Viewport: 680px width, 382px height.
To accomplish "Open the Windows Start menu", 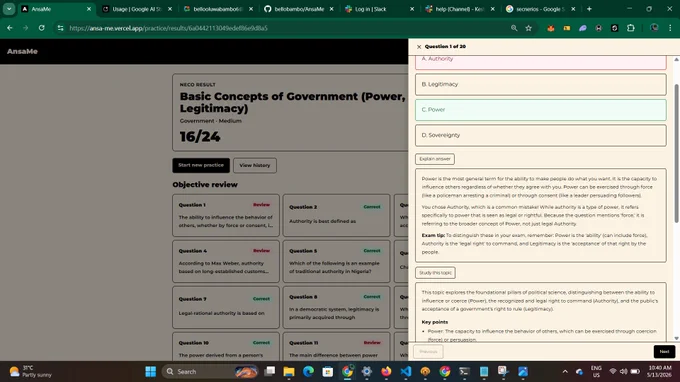I will click(x=150, y=372).
